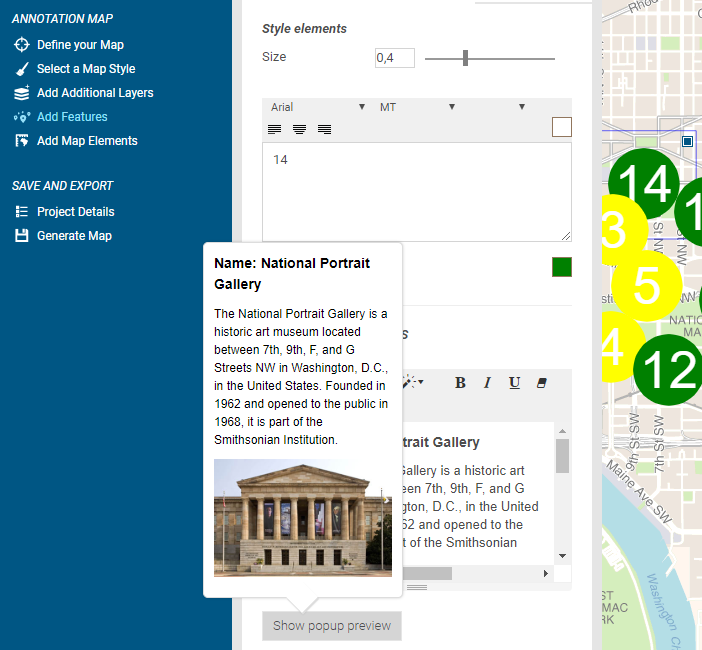The image size is (702, 650).
Task: Open the Arial font family dropdown
Action: (x=318, y=107)
